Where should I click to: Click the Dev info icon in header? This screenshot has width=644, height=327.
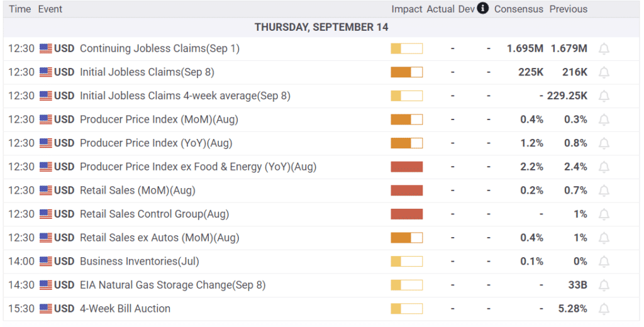[483, 8]
